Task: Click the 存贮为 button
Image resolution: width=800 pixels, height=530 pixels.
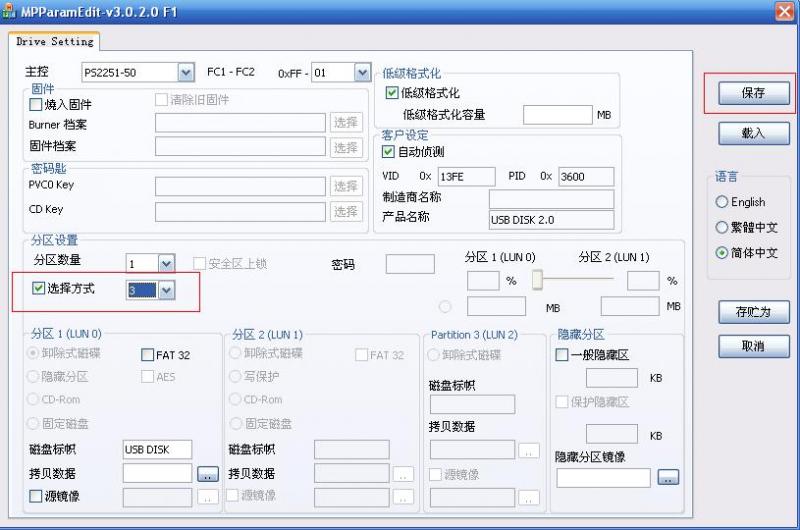Action: [x=754, y=312]
